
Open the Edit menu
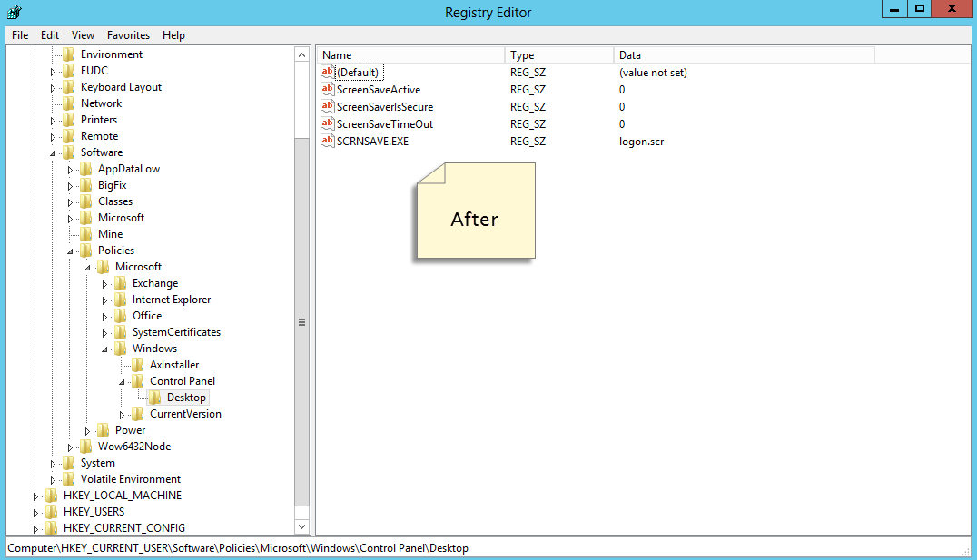click(x=50, y=34)
